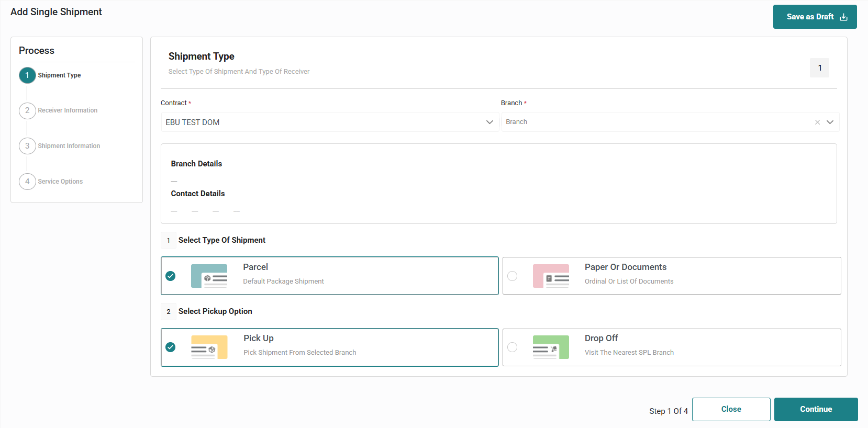The width and height of the screenshot is (868, 428).
Task: Select the Drop Off radio button
Action: click(513, 347)
